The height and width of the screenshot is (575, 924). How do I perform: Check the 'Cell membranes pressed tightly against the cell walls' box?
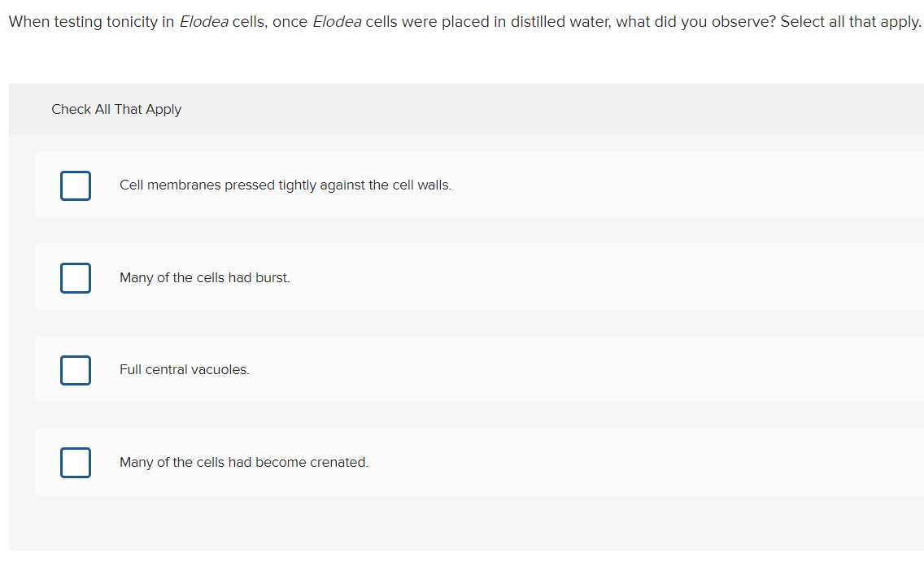click(x=75, y=185)
